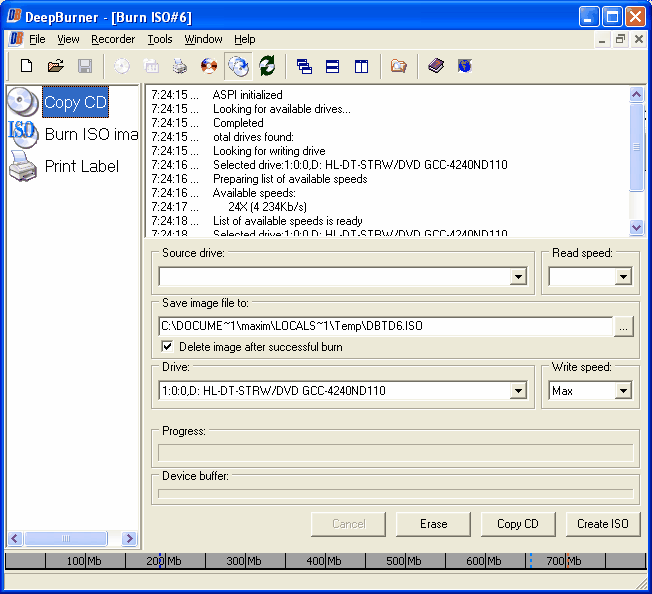Click DeepBurner logo icon in menu bar

(16, 39)
